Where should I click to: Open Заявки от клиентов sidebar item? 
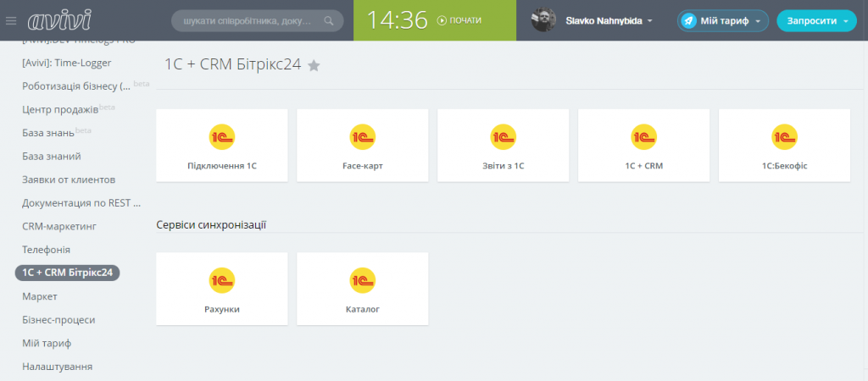(69, 179)
